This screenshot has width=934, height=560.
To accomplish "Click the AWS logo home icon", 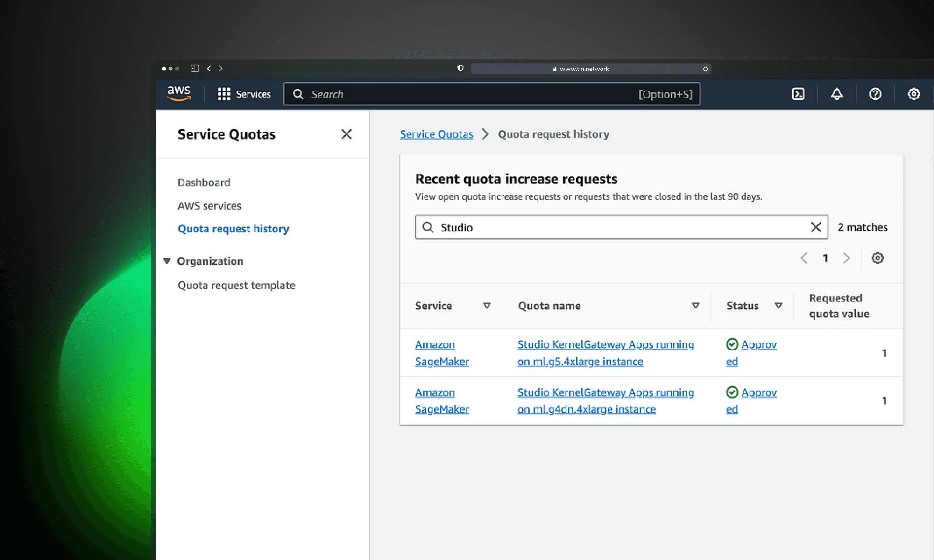I will (179, 93).
